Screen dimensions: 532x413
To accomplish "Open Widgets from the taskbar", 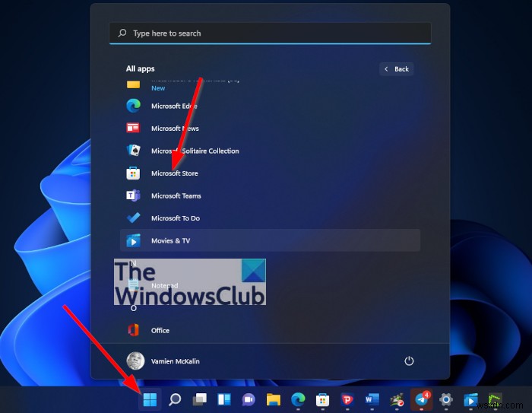I will [x=224, y=400].
